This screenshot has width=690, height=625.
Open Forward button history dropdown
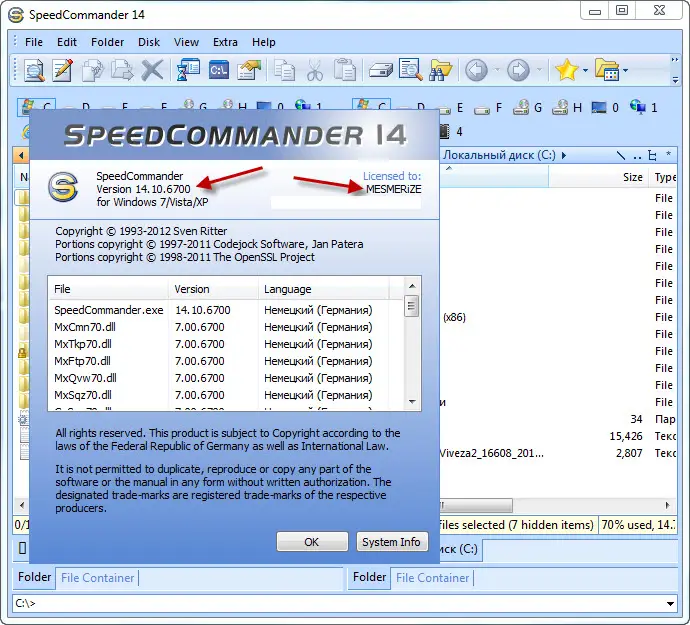click(539, 70)
